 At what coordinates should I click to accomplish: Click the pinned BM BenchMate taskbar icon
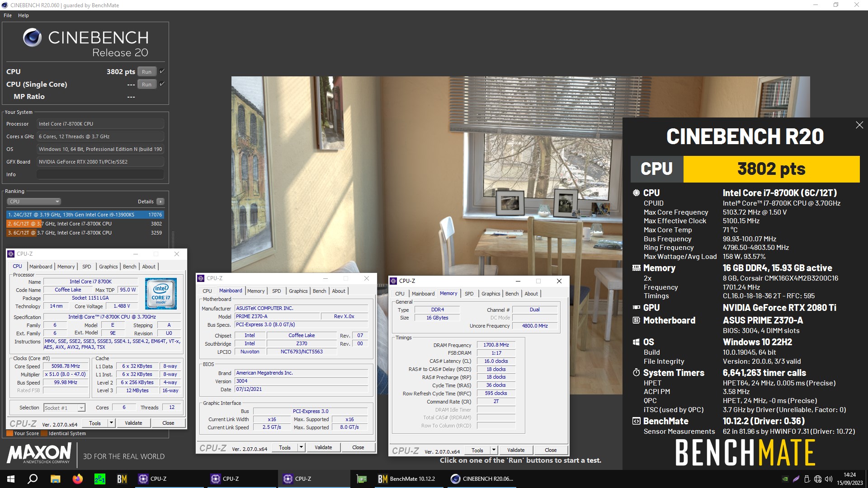click(122, 479)
